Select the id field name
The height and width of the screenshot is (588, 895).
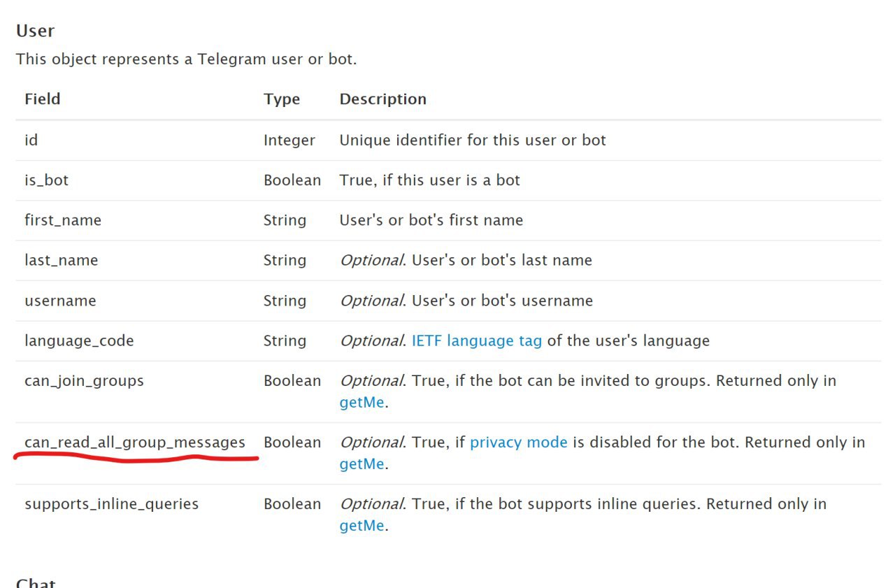pos(31,140)
